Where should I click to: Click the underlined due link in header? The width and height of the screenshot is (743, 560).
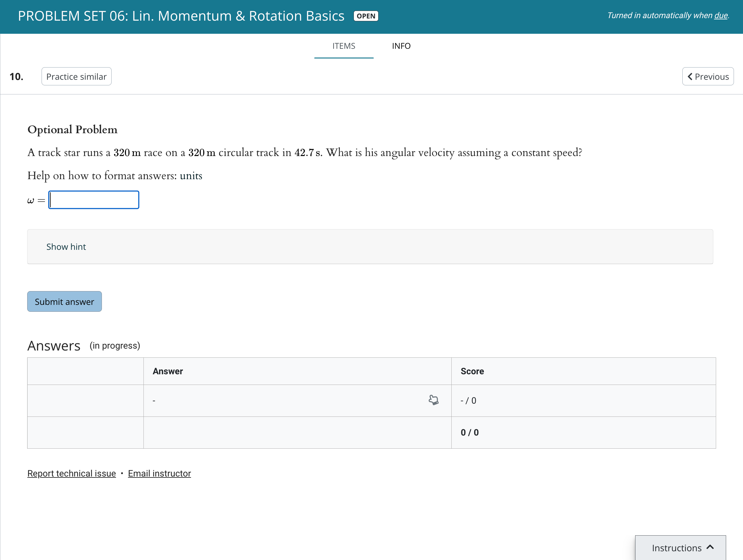point(721,15)
